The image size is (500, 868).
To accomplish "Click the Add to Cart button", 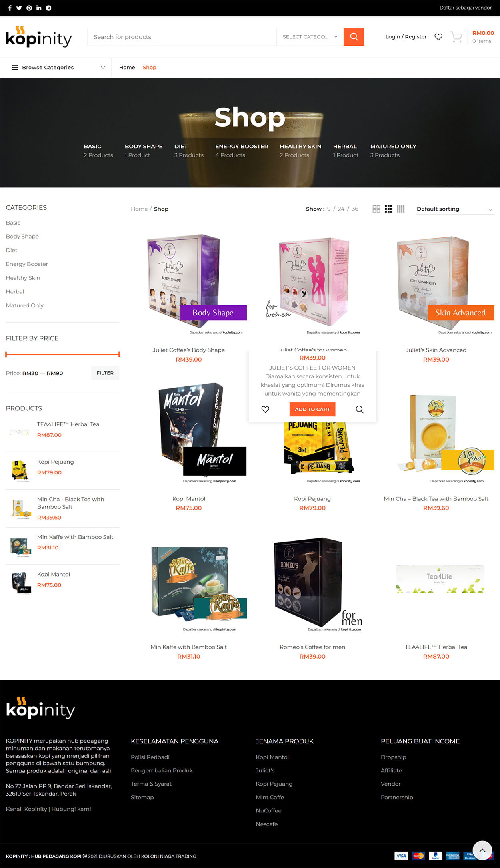I will tap(312, 409).
